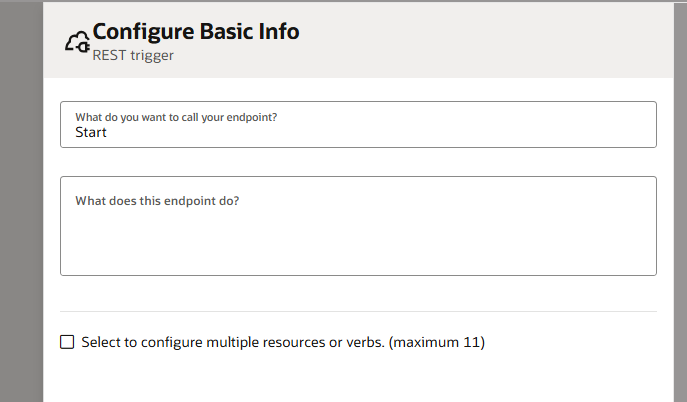Click the dimmed backdrop right of the dialog
Screen dimensions: 687x402
pos(680,201)
